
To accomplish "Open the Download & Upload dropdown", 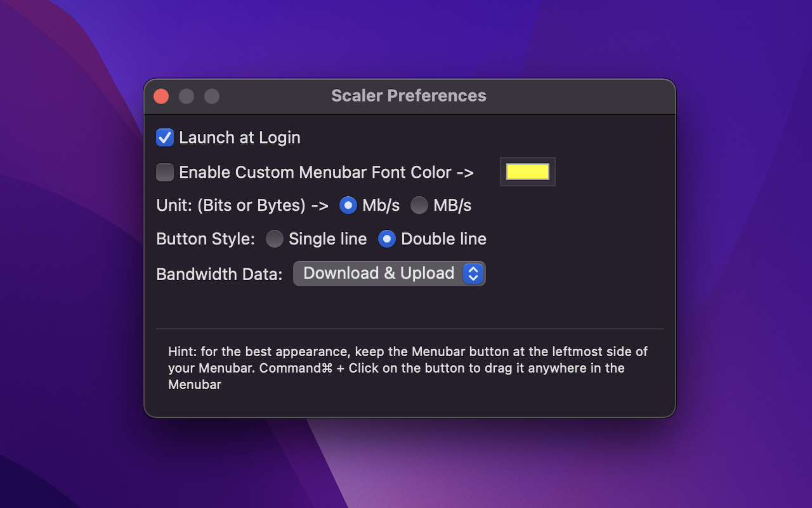I will point(389,273).
